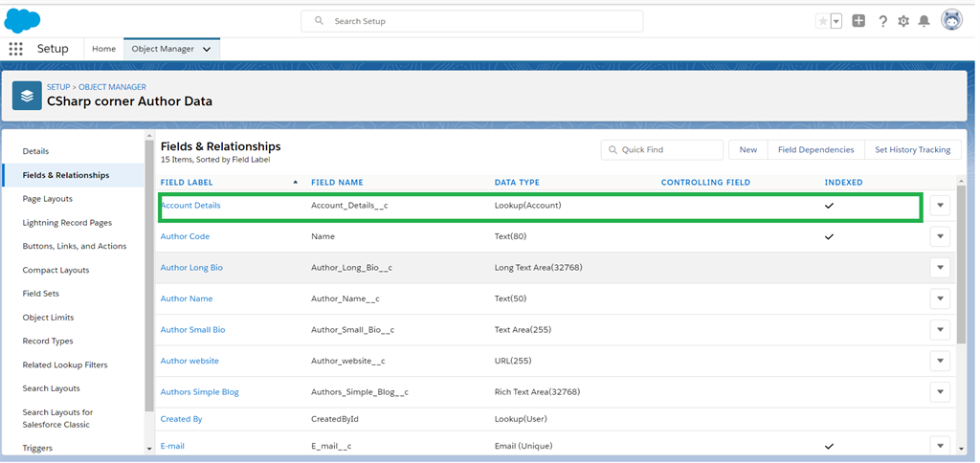The width and height of the screenshot is (980, 463).
Task: Open the Author Code field link
Action: (x=185, y=236)
